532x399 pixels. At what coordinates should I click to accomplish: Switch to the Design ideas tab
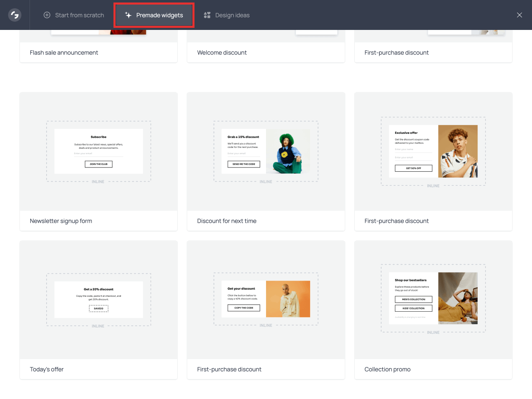(232, 15)
